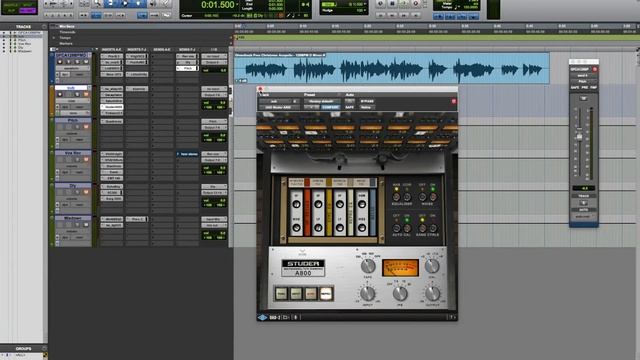640x360 pixels.
Task: Click the Hiss noise trim pot
Action: click(362, 227)
